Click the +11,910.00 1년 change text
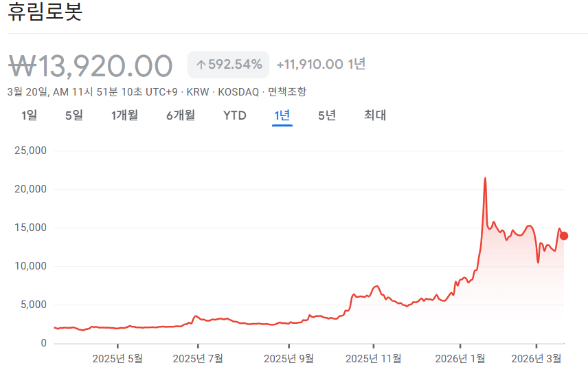 321,64
